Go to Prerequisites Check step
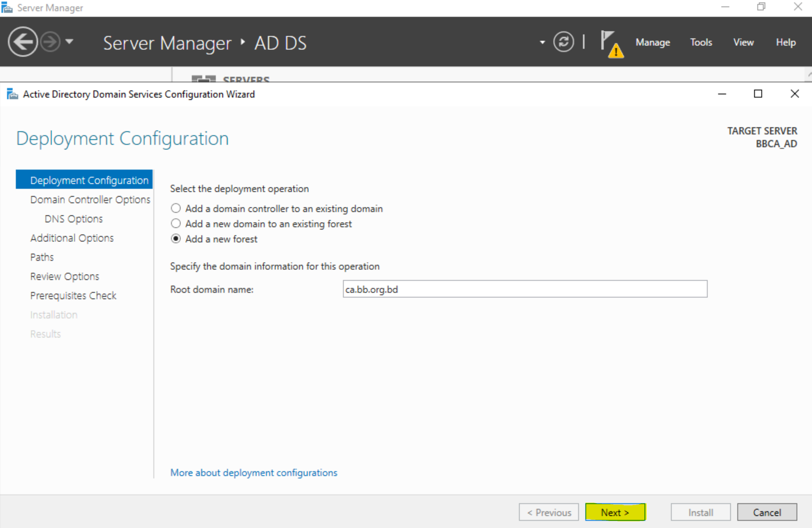Viewport: 812px width, 528px height. coord(73,295)
